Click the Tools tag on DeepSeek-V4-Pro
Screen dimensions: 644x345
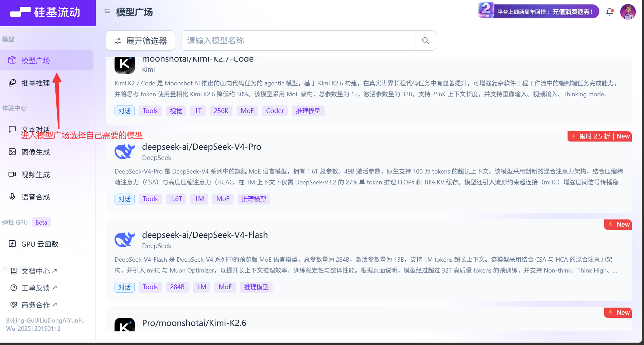pos(150,199)
